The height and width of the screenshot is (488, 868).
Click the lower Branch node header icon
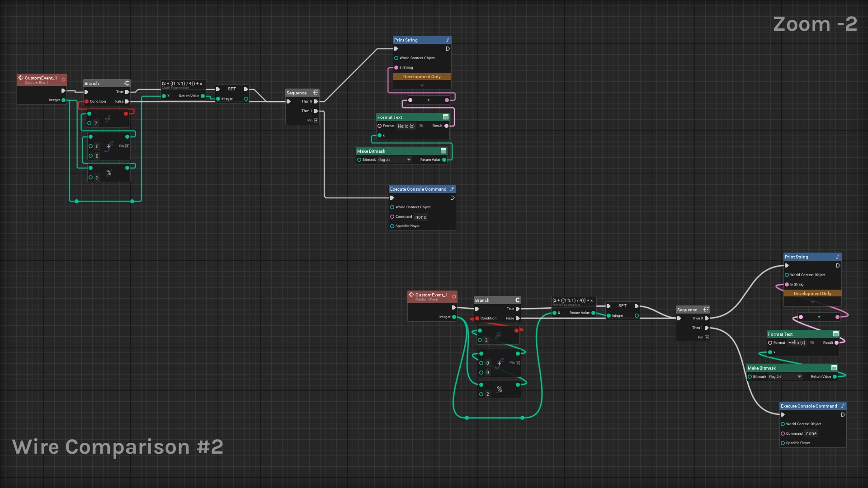coord(517,300)
